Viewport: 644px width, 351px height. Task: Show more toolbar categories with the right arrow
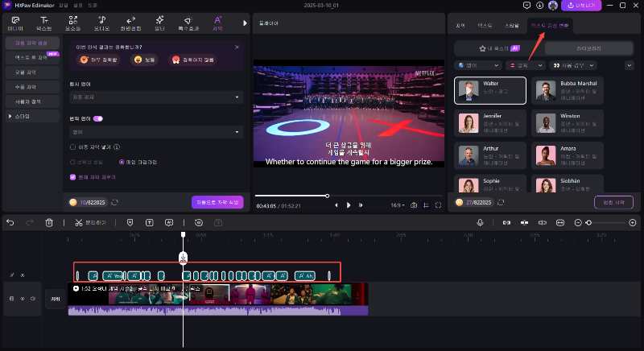click(x=246, y=23)
